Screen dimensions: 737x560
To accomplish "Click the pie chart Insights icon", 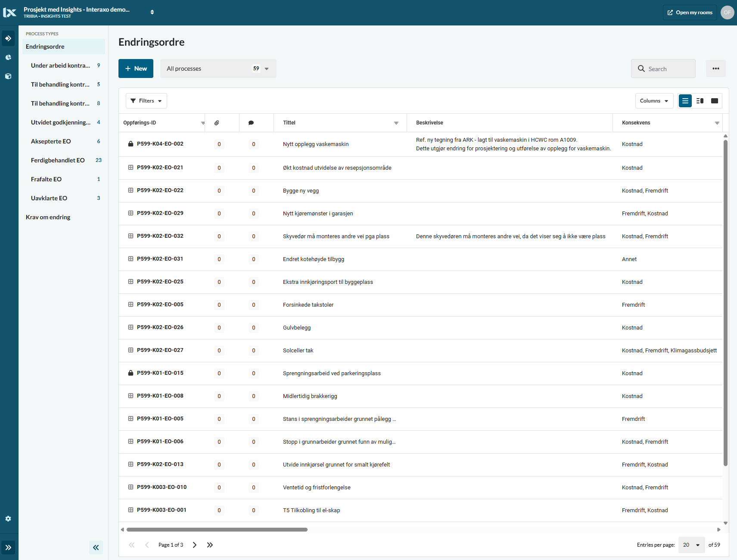I will [8, 57].
